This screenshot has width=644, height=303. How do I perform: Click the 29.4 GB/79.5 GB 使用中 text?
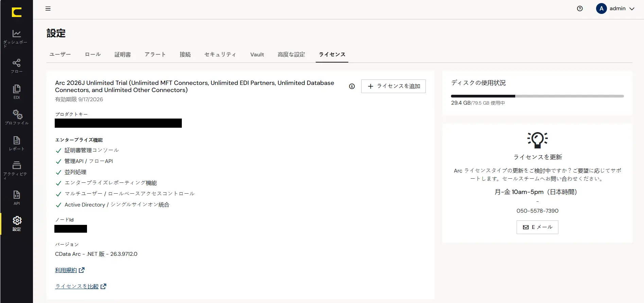point(478,103)
